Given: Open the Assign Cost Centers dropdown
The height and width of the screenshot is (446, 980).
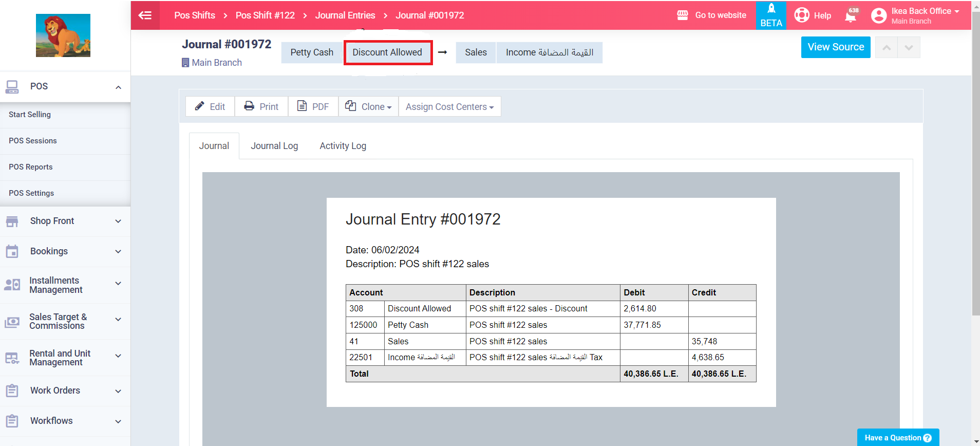Looking at the screenshot, I should [449, 106].
